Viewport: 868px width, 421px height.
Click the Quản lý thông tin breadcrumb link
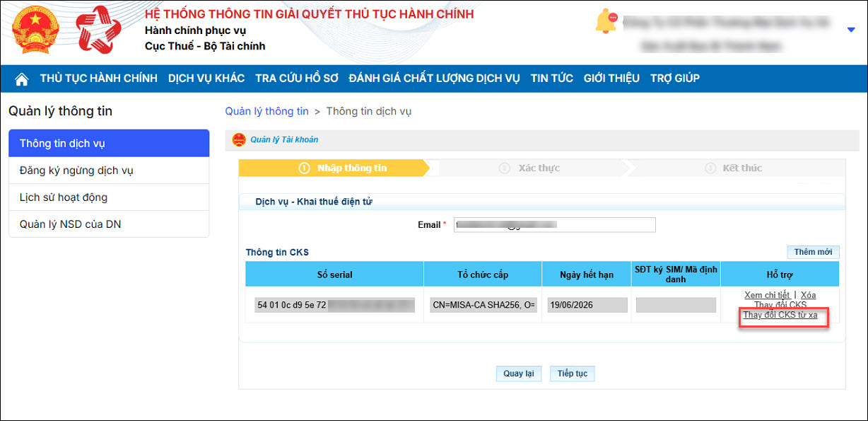click(x=266, y=111)
